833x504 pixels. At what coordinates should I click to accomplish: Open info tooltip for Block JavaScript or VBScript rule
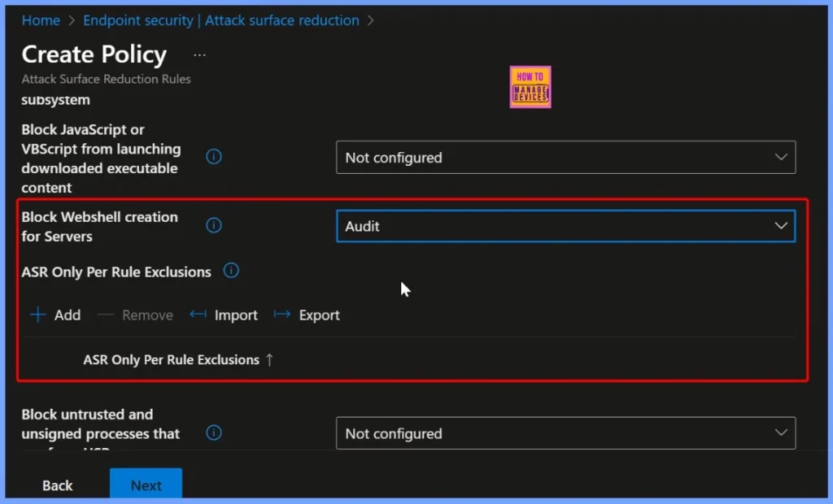[x=214, y=157]
